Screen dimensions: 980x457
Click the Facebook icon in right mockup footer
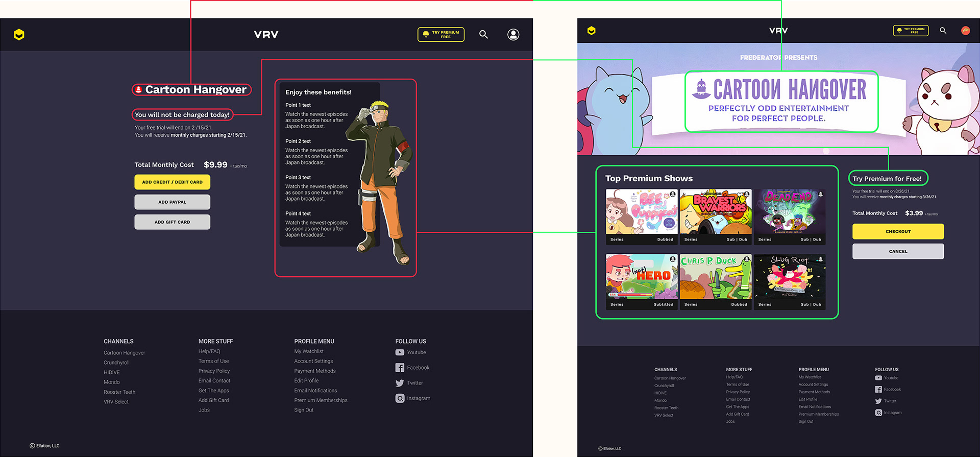(x=878, y=390)
